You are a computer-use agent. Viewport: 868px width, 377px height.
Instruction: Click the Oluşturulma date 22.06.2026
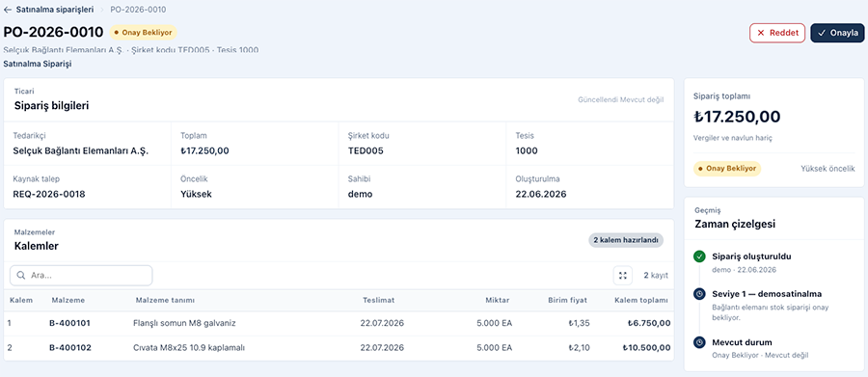coord(541,194)
